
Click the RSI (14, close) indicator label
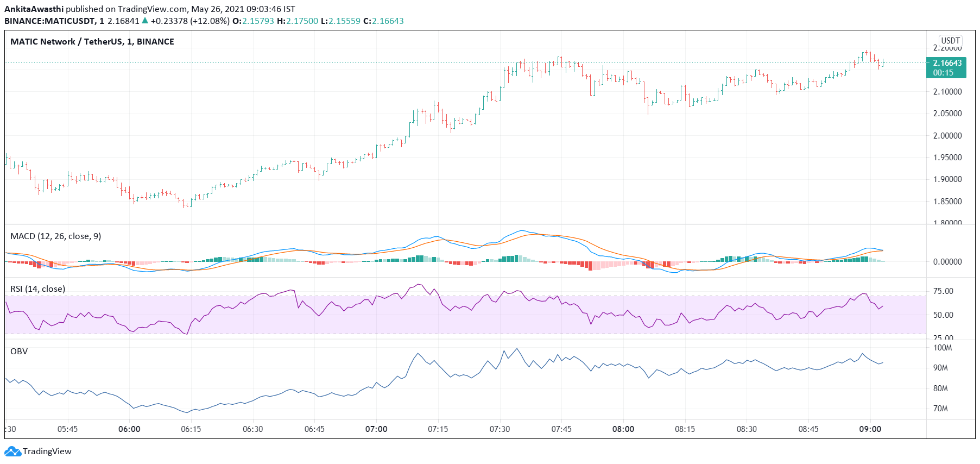coord(38,289)
